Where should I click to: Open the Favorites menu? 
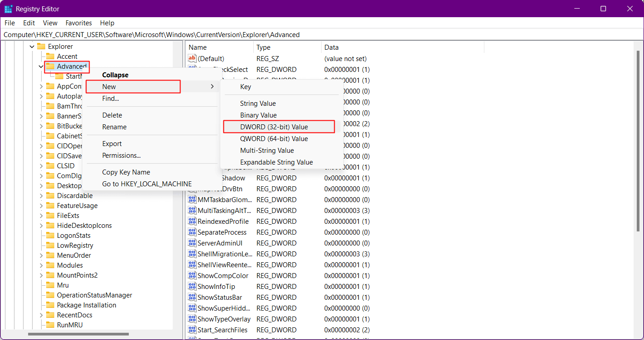point(79,23)
